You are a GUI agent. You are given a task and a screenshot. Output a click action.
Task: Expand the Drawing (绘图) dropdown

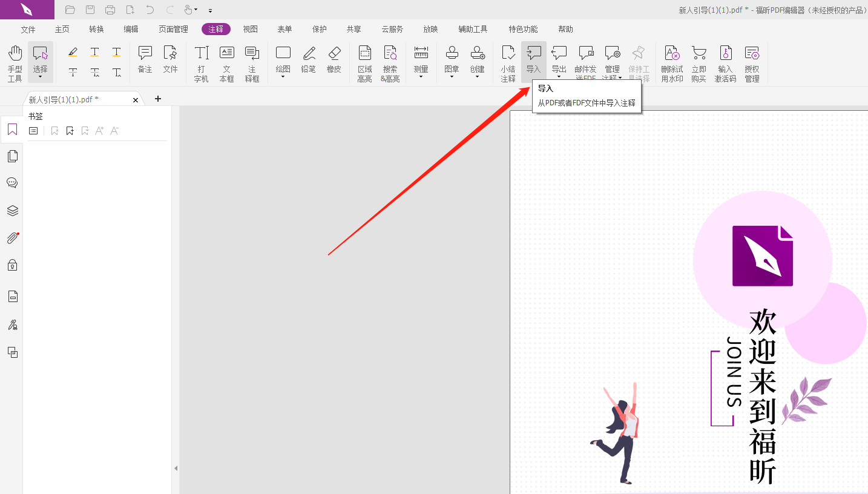283,63
